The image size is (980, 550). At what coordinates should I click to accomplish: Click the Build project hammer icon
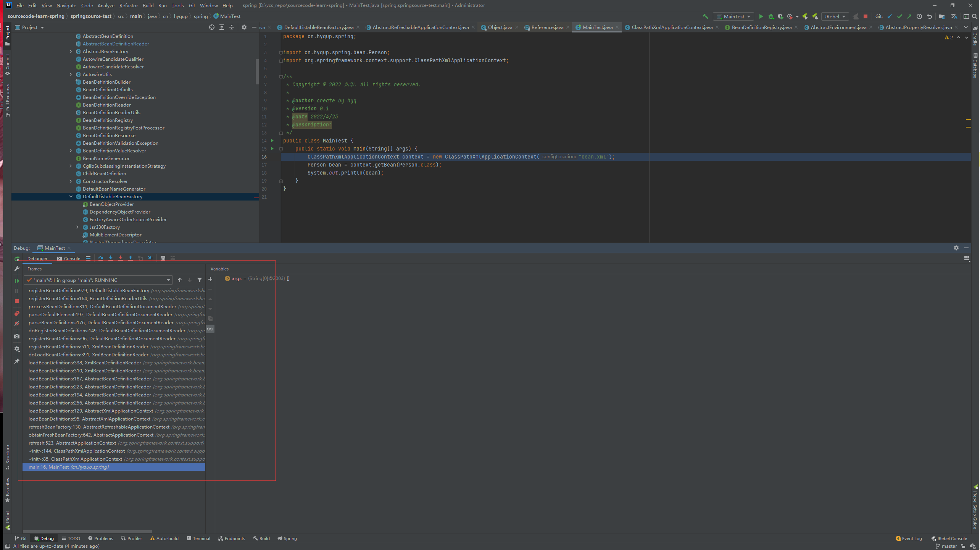point(705,16)
